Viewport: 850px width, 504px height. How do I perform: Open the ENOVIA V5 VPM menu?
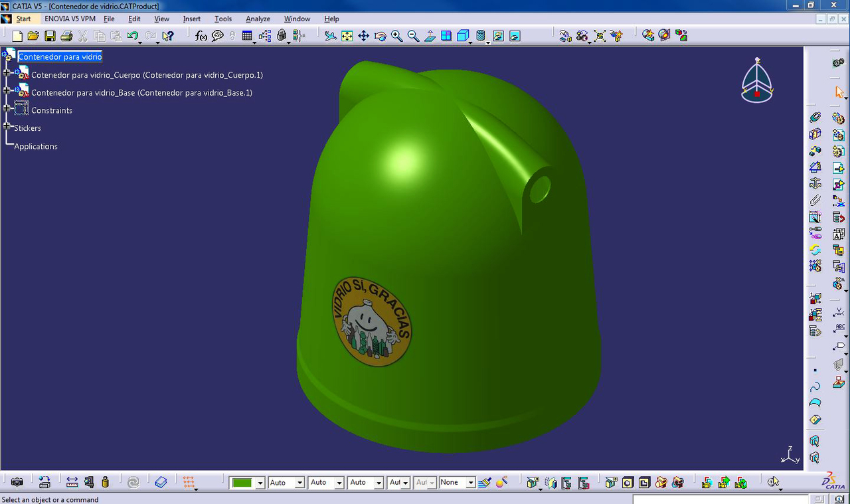70,19
